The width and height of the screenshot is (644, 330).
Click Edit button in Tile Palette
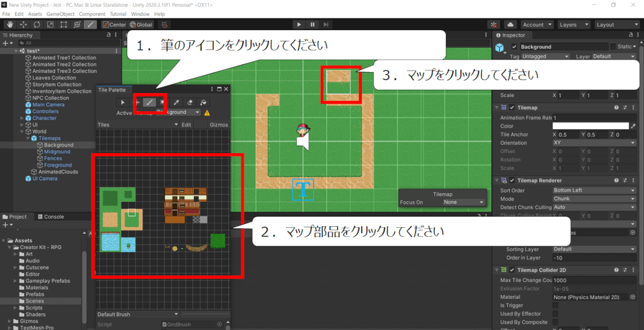coord(186,125)
